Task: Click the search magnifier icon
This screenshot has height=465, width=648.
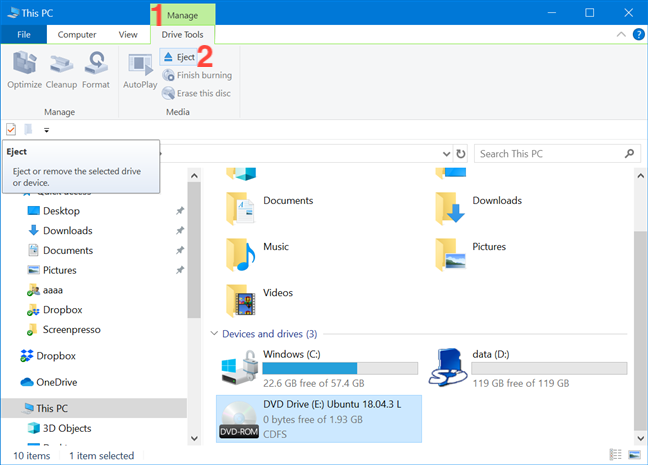Action: (x=629, y=154)
